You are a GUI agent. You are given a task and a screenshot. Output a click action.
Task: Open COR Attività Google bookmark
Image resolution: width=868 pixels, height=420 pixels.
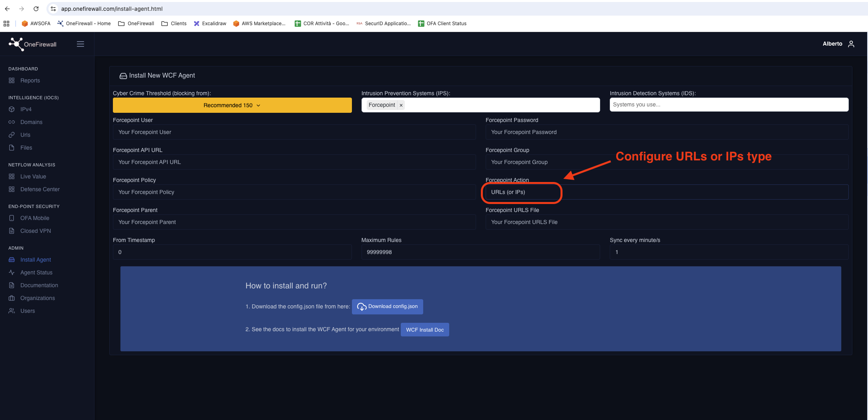[x=322, y=24]
